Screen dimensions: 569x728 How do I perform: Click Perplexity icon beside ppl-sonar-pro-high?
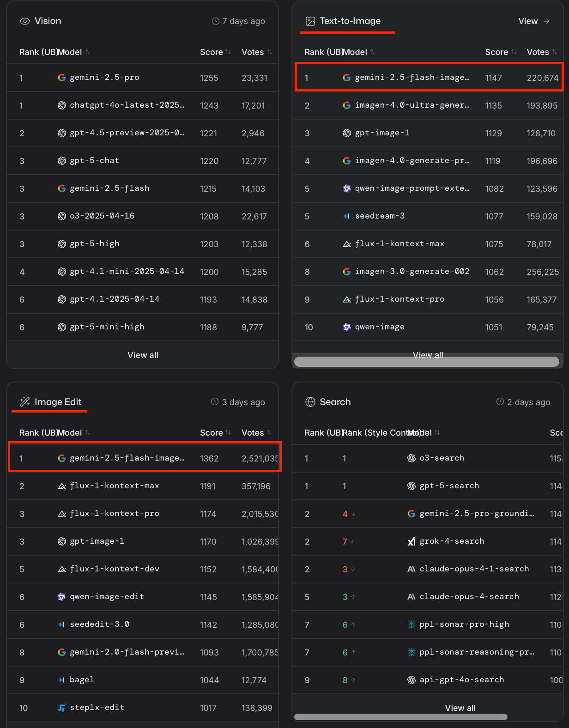411,625
